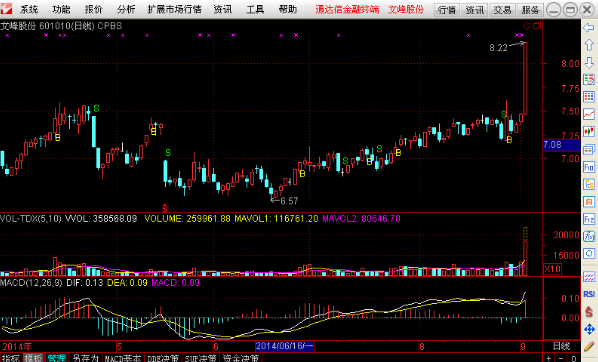Click the blue four-way move icon

coord(589,329)
